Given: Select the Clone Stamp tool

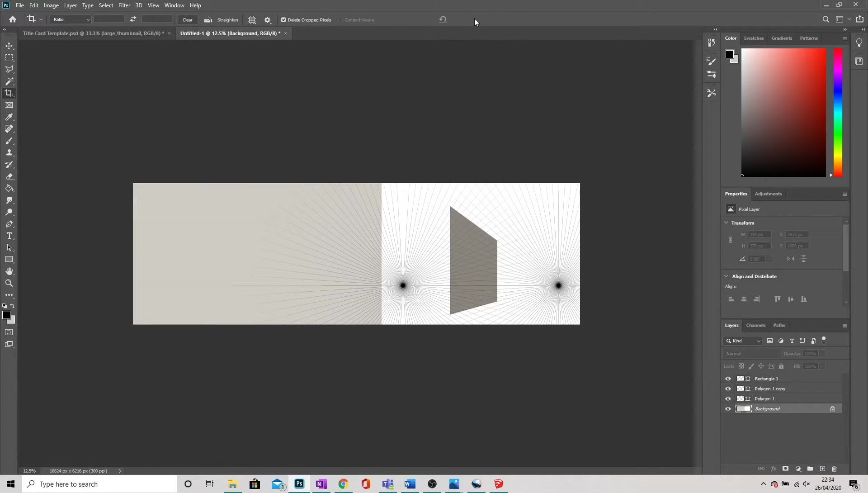Looking at the screenshot, I should click(x=9, y=153).
